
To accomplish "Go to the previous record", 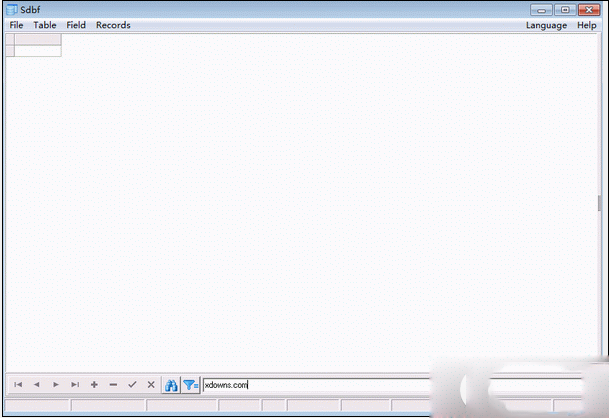I will coord(37,384).
